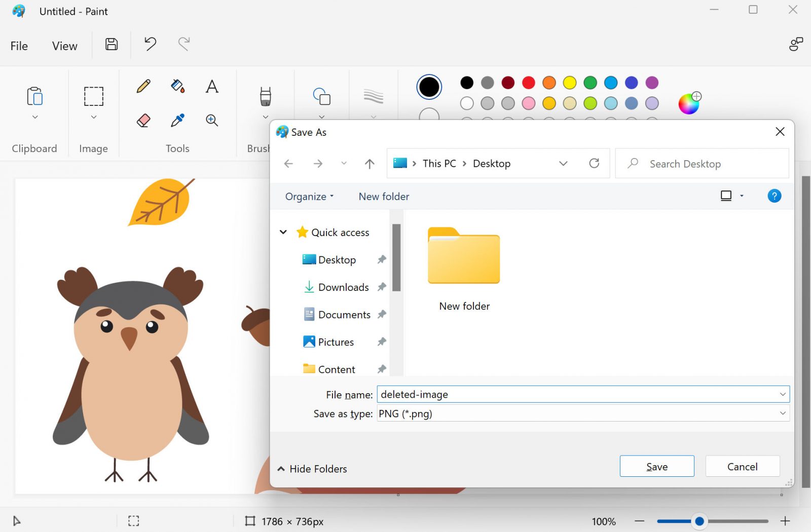Viewport: 811px width, 532px height.
Task: Click the Undo arrow icon
Action: [x=150, y=45]
